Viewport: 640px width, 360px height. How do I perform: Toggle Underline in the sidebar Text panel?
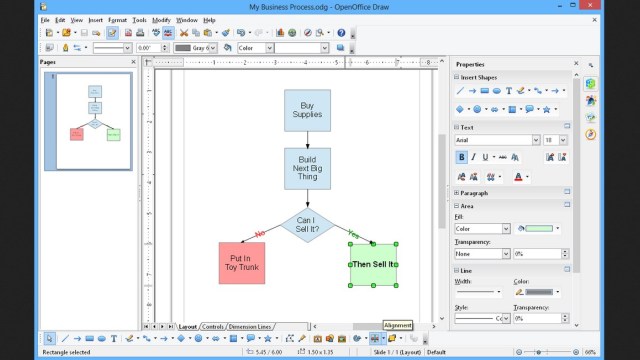(x=485, y=157)
